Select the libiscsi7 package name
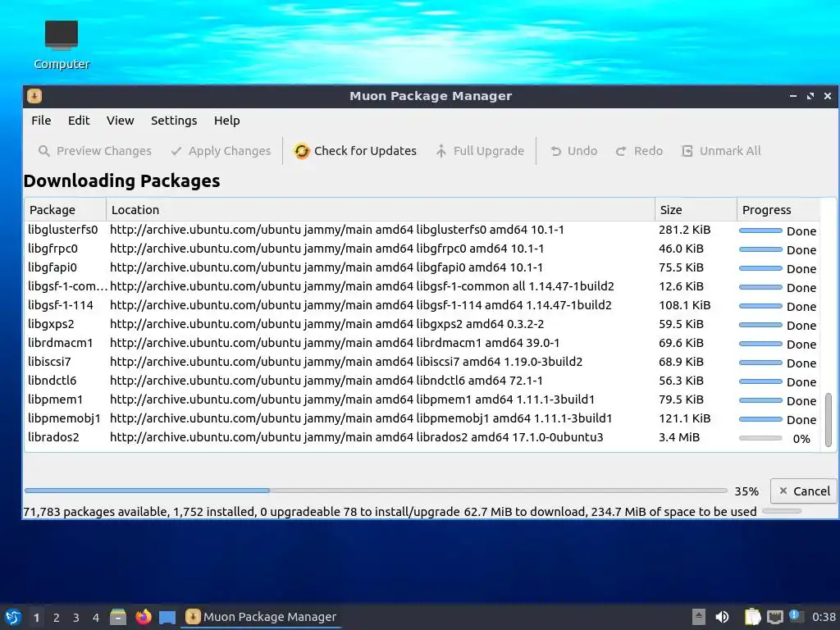 [x=49, y=362]
